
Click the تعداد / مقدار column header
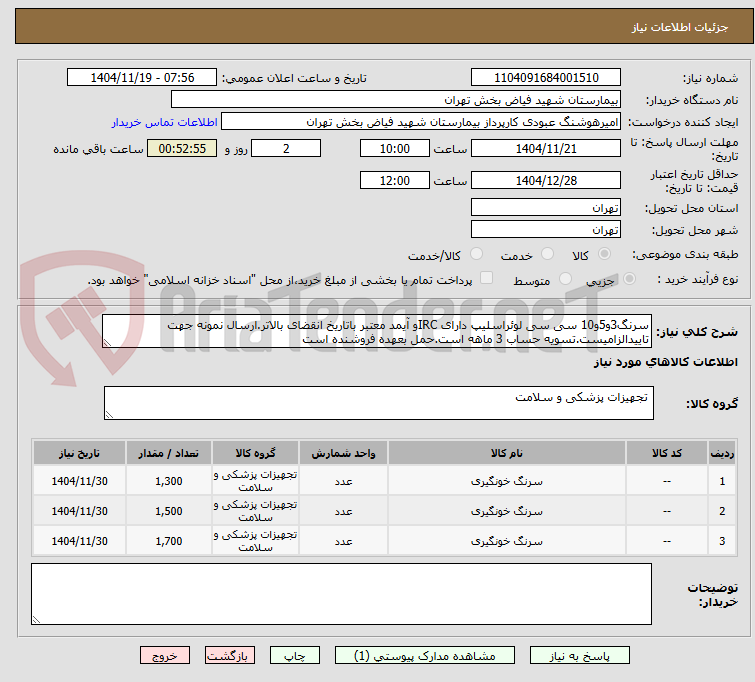[x=169, y=453]
